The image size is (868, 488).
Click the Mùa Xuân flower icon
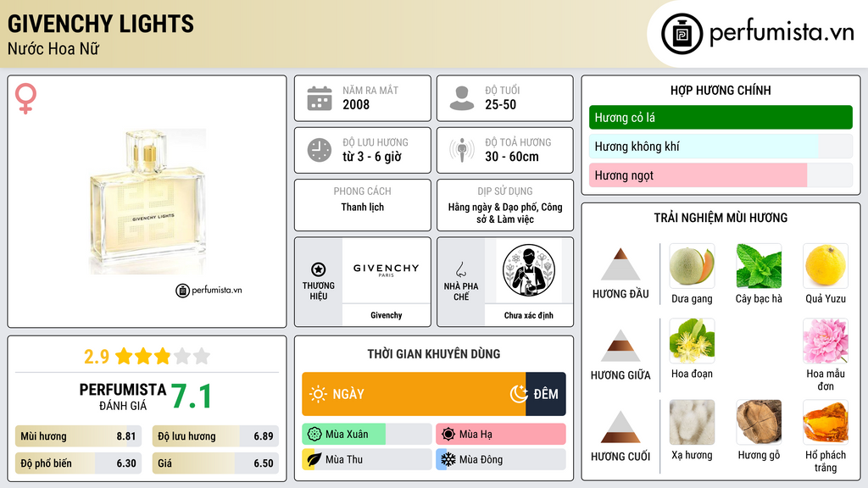(x=314, y=435)
